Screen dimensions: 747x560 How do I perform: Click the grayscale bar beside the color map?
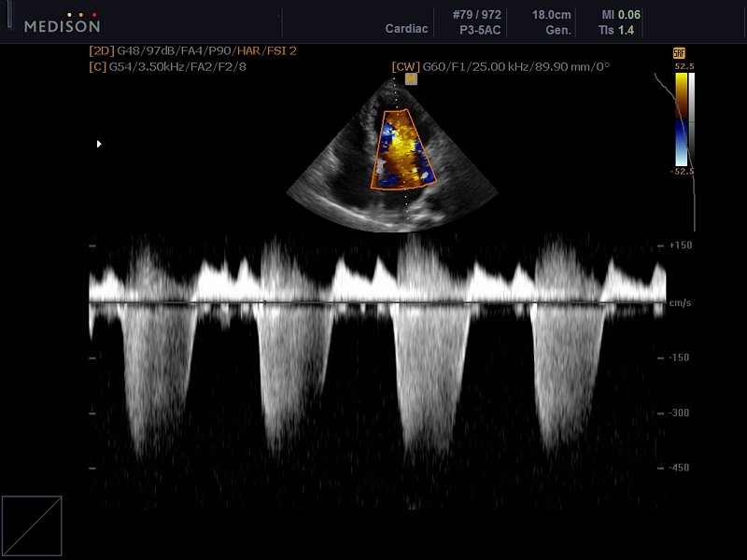691,119
